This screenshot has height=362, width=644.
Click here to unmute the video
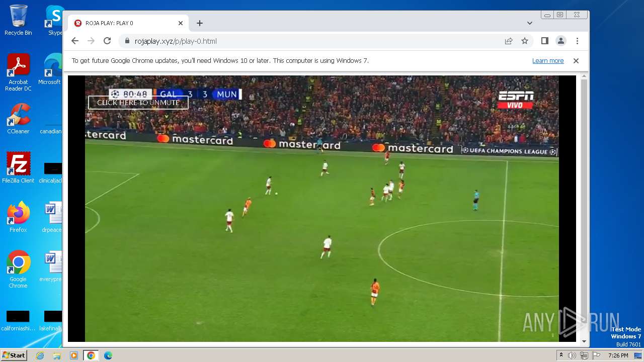138,103
